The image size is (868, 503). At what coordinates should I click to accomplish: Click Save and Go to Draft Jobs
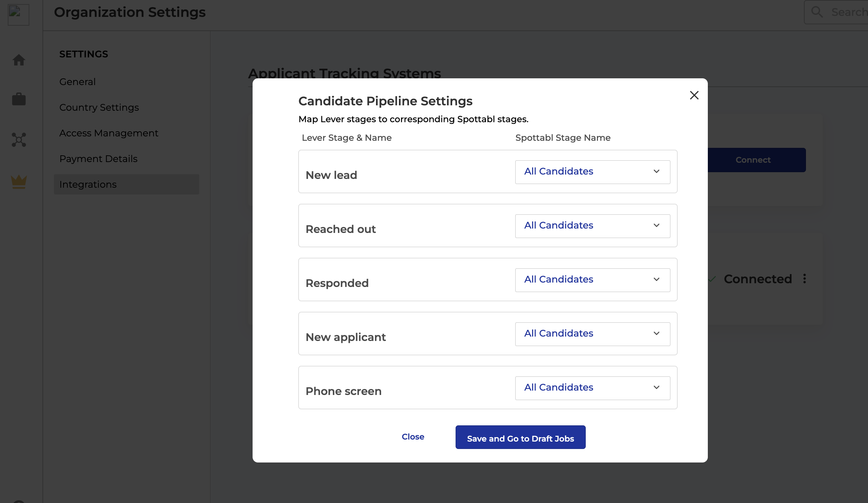(520, 437)
